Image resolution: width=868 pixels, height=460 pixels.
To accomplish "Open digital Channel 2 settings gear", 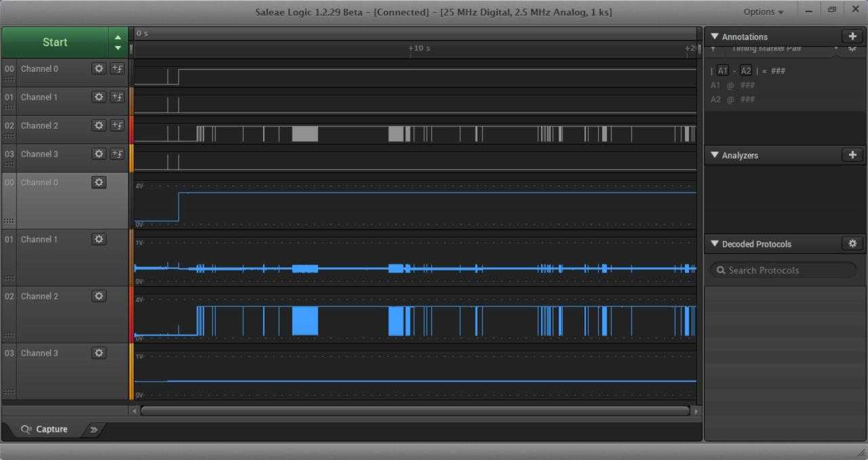I will click(99, 125).
